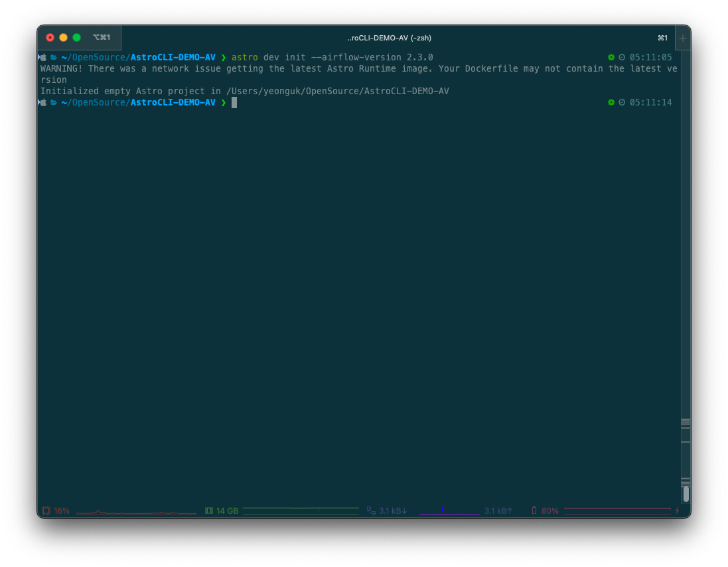Click the window title '..roCLI-DEMO-AV (-zsh)'
Viewport: 728px width, 567px height.
389,38
